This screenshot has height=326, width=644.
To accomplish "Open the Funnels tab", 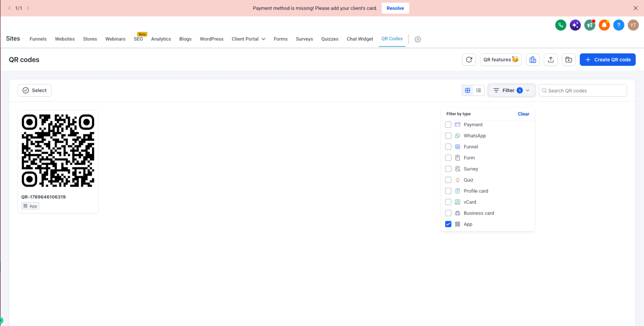I will pyautogui.click(x=38, y=39).
